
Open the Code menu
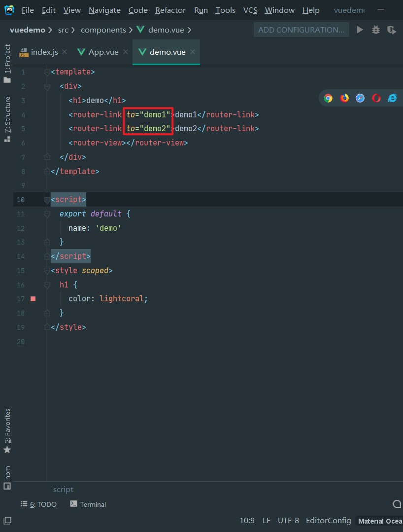point(138,10)
